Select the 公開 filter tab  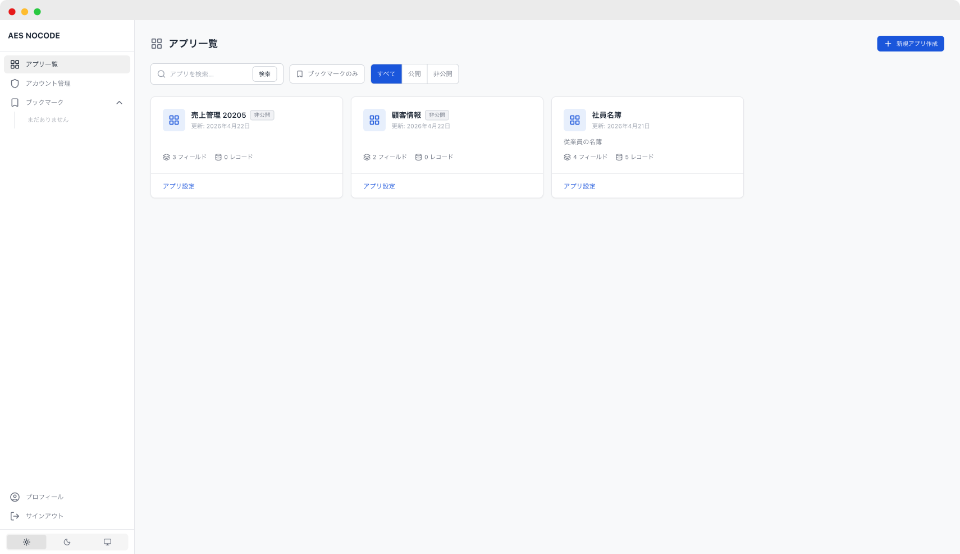coord(414,74)
